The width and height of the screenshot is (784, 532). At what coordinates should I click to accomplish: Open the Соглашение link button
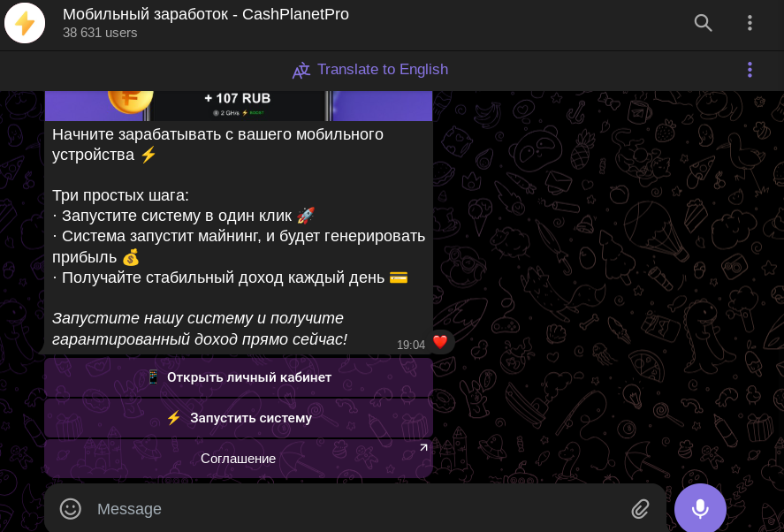238,459
